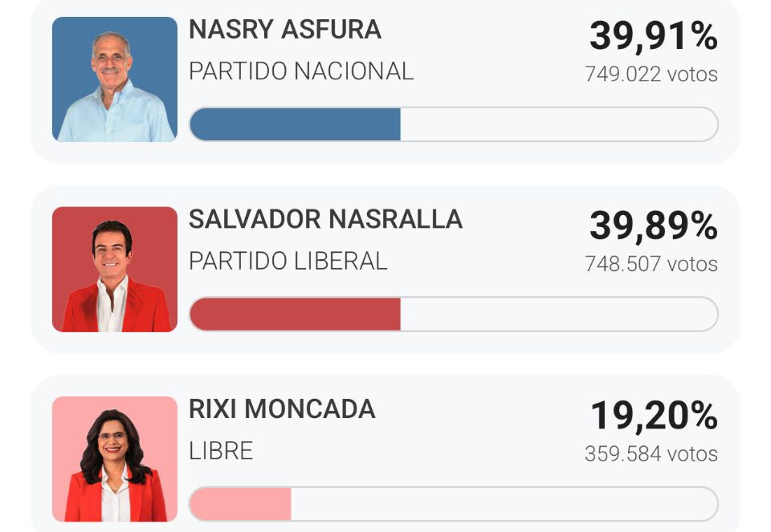Click the blue filled part of Asfura's progress bar
Image resolution: width=771 pixels, height=532 pixels.
pyautogui.click(x=295, y=124)
